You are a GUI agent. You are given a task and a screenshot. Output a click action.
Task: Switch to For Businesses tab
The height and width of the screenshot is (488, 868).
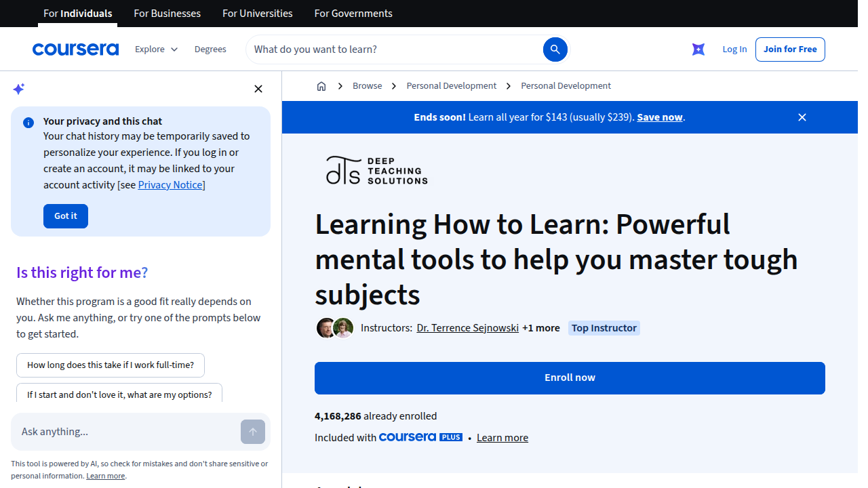[x=167, y=14]
